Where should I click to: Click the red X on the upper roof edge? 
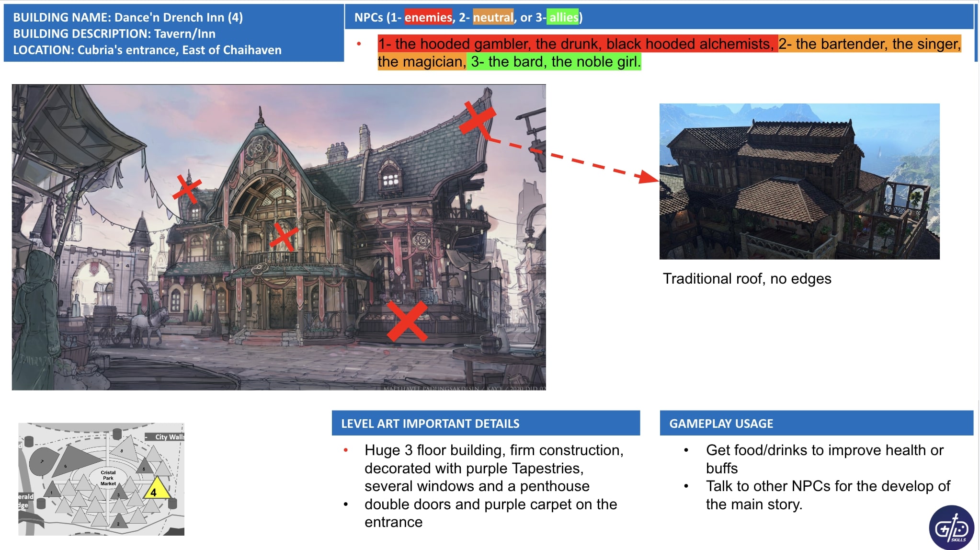(478, 119)
